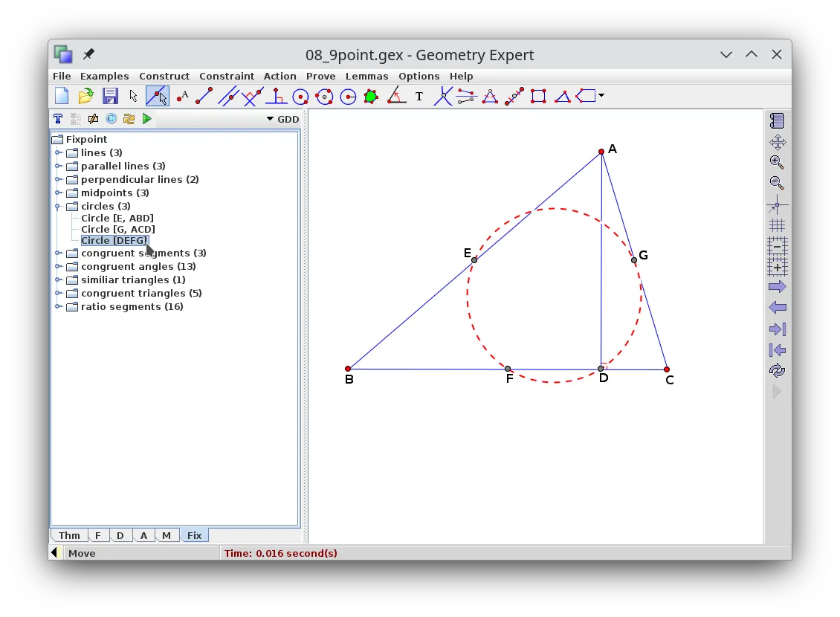840x617 pixels.
Task: Click point A on the triangle
Action: 601,152
